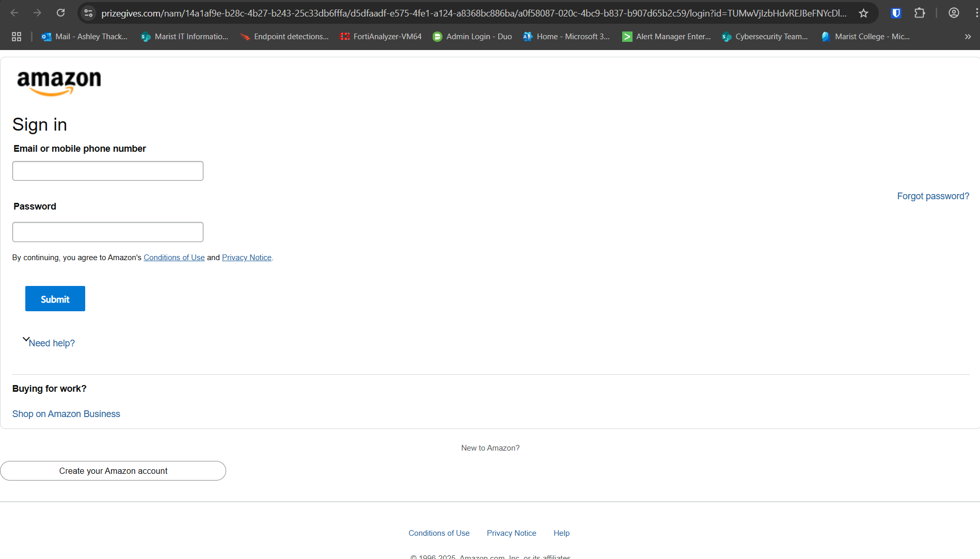
Task: Focus the Email or mobile phone field
Action: tap(108, 171)
